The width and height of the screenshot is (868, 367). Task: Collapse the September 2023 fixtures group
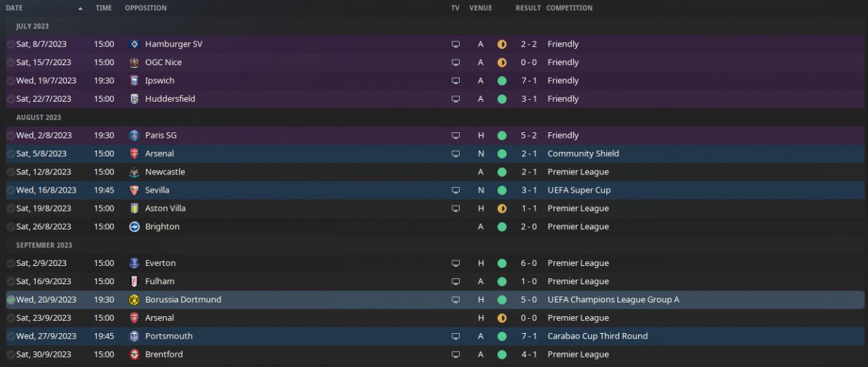click(x=44, y=246)
